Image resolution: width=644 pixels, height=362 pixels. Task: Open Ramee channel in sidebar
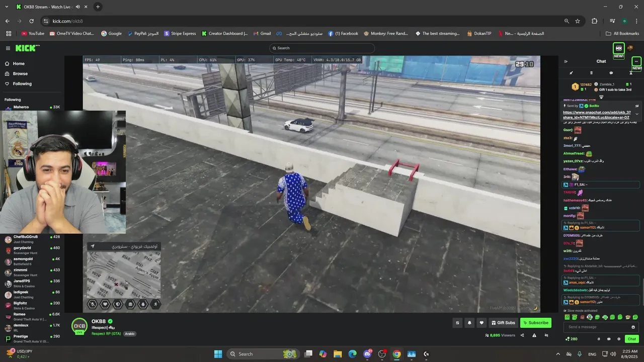(32, 316)
